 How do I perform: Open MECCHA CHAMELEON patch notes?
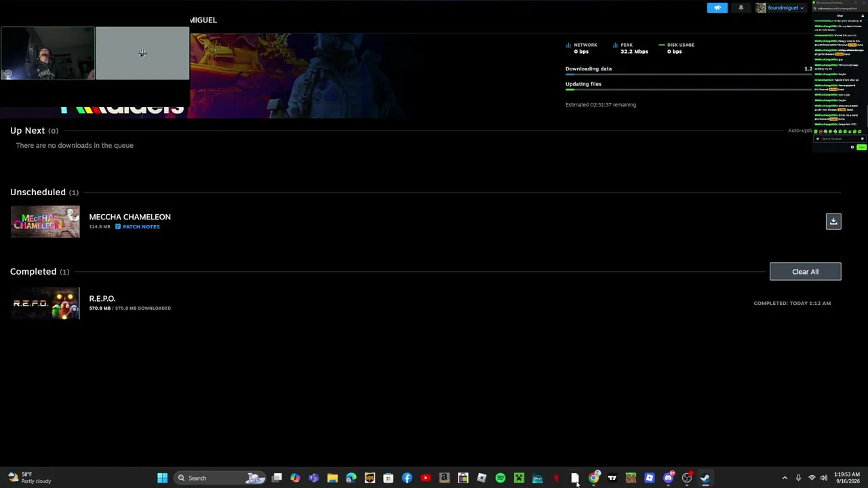(x=137, y=226)
